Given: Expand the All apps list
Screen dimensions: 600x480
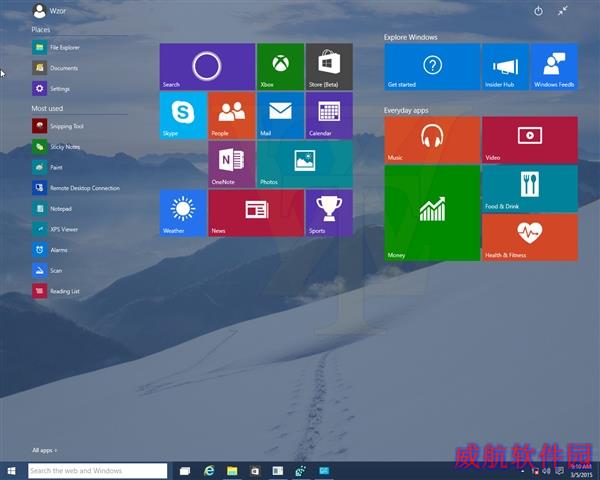Looking at the screenshot, I should (x=45, y=451).
